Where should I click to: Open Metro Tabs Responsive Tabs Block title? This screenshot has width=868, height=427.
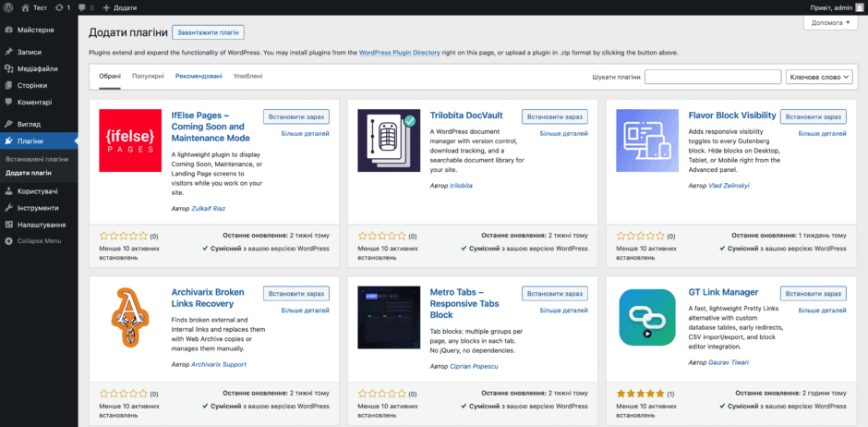[x=464, y=303]
